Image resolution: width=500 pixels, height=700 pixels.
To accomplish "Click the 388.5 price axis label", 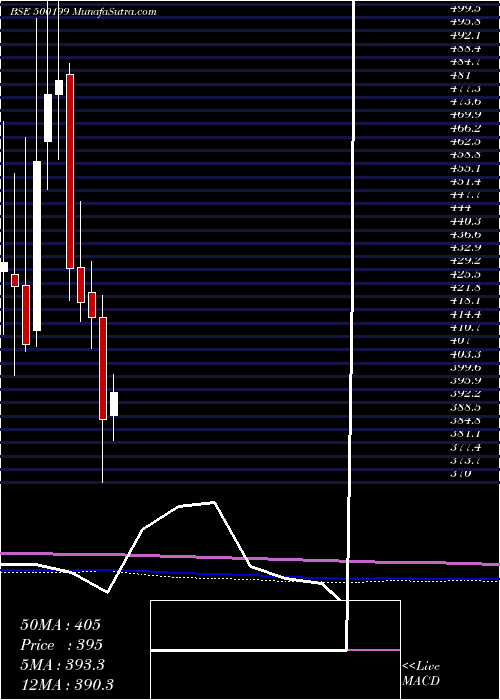I will tap(465, 408).
